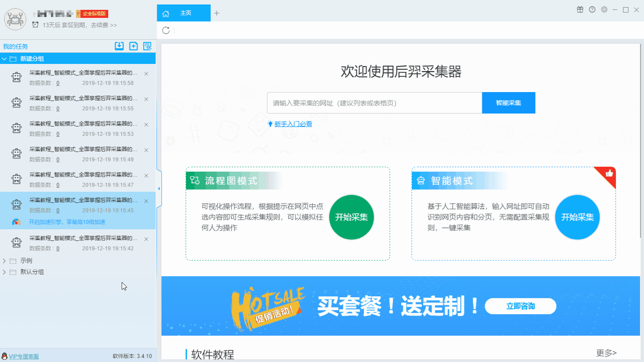Image resolution: width=644 pixels, height=362 pixels.
Task: Click the new group icon with plus
Action: (x=133, y=46)
